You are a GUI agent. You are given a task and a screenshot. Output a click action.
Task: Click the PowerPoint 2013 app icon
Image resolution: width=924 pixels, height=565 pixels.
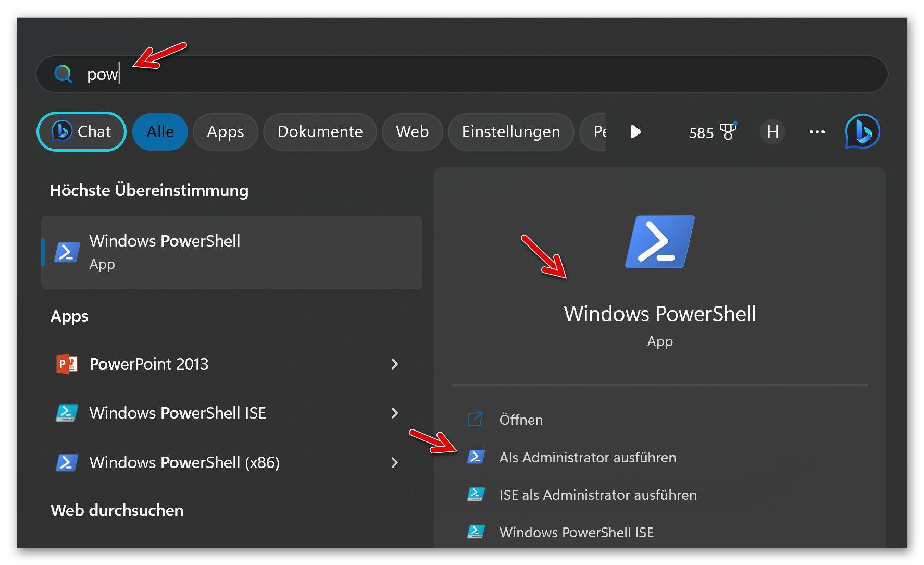point(67,364)
